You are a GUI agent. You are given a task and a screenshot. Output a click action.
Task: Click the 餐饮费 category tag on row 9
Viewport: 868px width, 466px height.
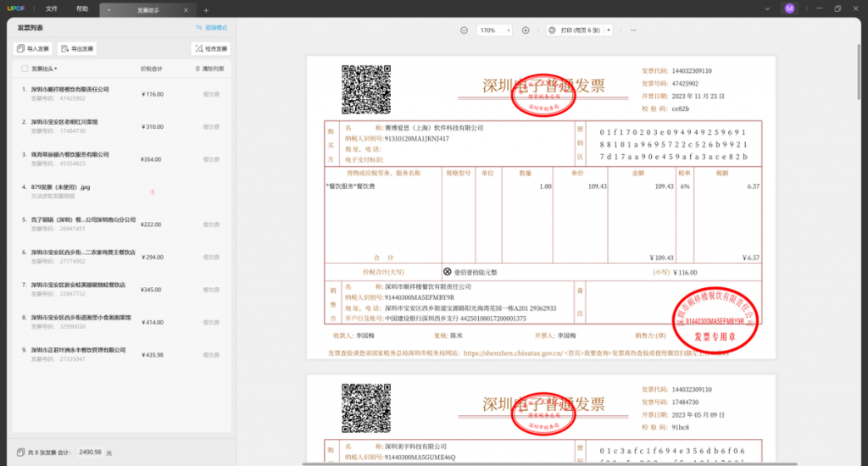(211, 355)
